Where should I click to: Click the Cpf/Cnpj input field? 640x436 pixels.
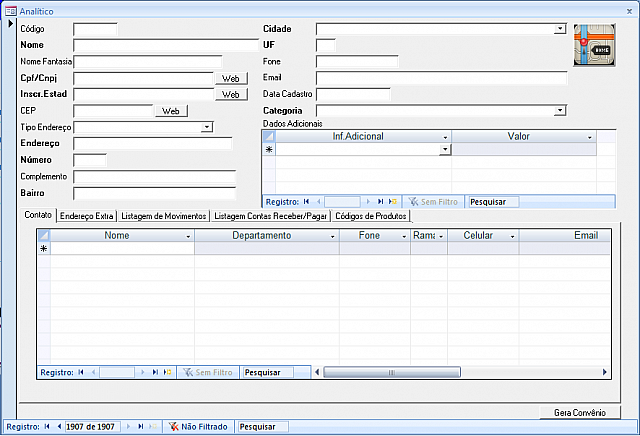(x=143, y=78)
